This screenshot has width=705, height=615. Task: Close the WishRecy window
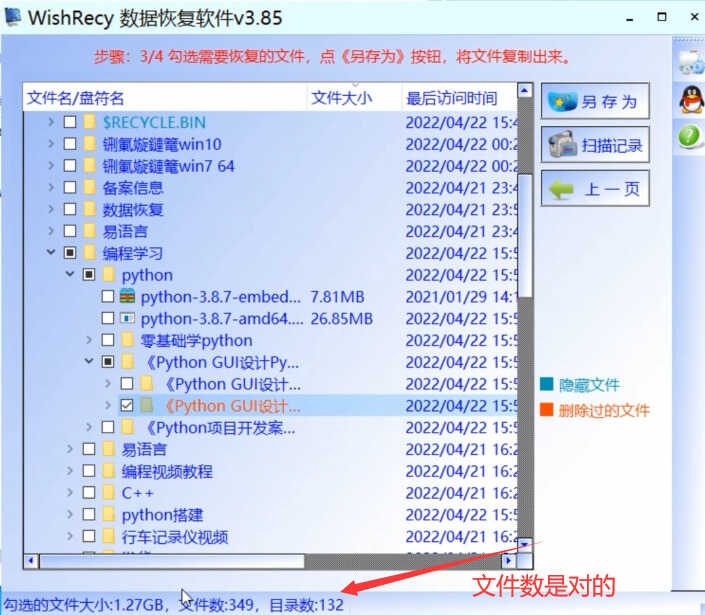tap(695, 17)
